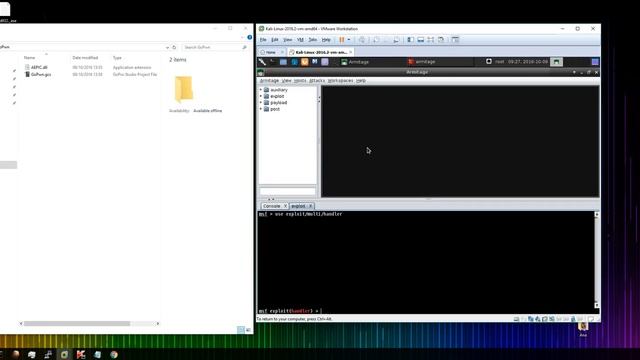Screen dimensions: 640x360
Task: Close the Console tab with its X
Action: 285,206
